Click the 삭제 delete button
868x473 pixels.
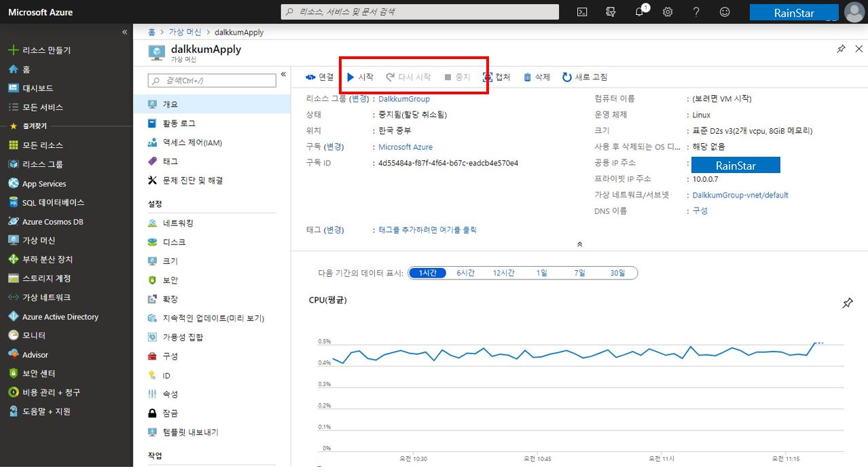click(x=537, y=77)
